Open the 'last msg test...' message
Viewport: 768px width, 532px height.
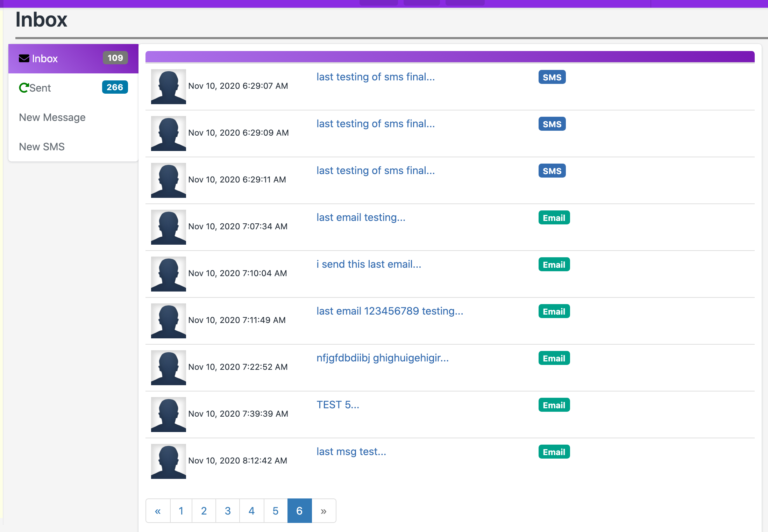[351, 452]
